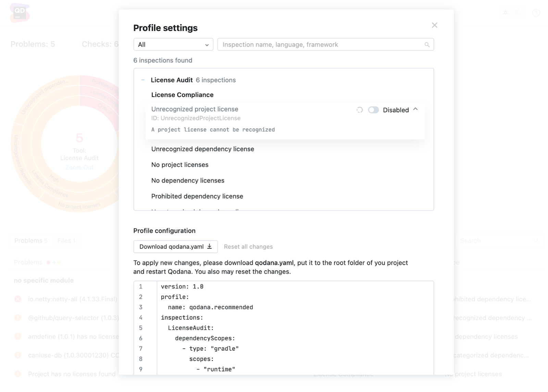548x392 pixels.
Task: Select No project licenses inspection
Action: tap(180, 165)
